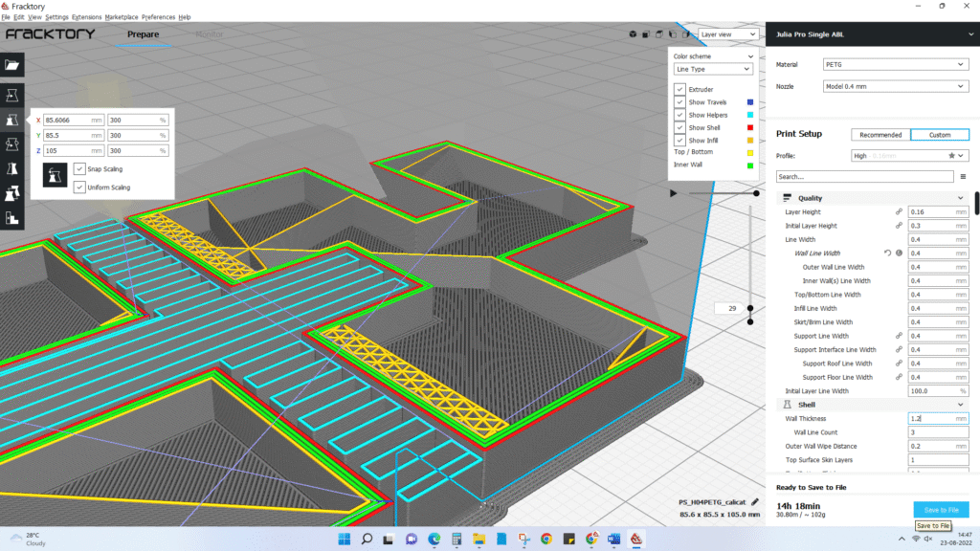Click the Open File folder icon
This screenshot has height=551, width=980.
coord(11,65)
